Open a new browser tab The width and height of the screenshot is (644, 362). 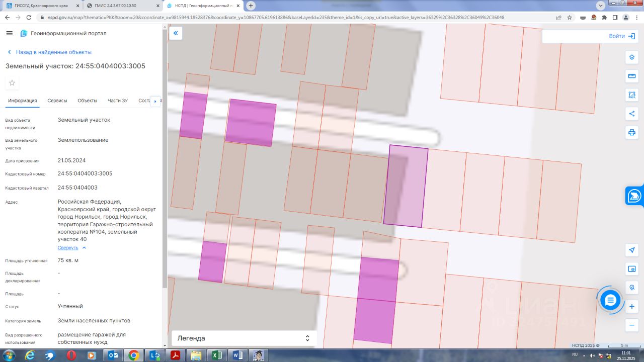tap(251, 6)
